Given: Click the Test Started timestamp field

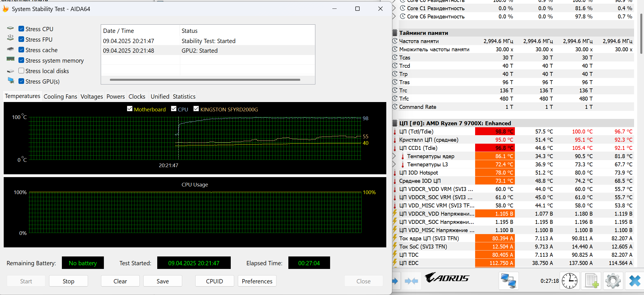Looking at the screenshot, I should click(194, 263).
